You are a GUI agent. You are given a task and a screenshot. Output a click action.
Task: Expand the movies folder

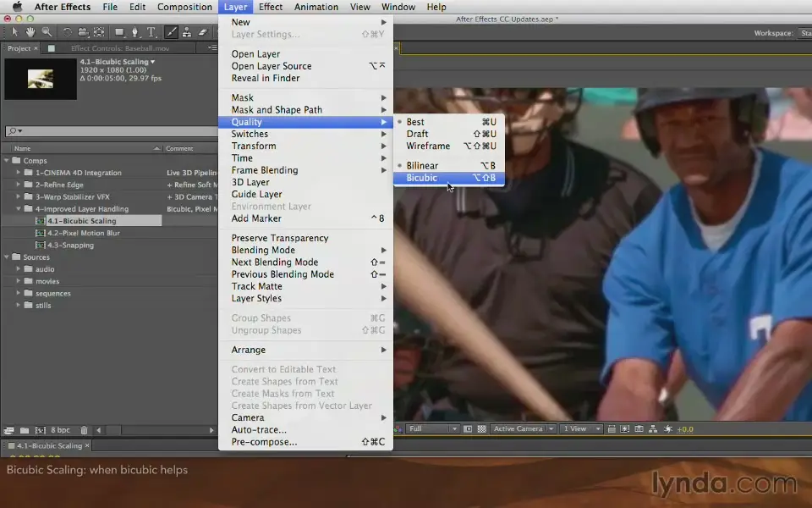(x=19, y=281)
